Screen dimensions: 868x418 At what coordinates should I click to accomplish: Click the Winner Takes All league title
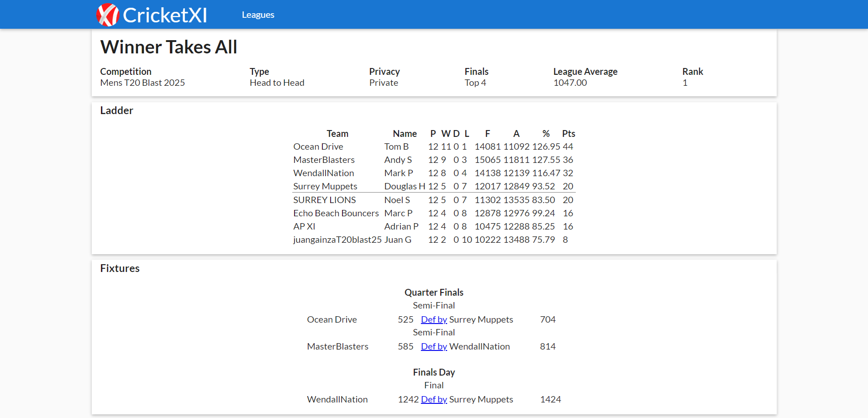pos(168,47)
